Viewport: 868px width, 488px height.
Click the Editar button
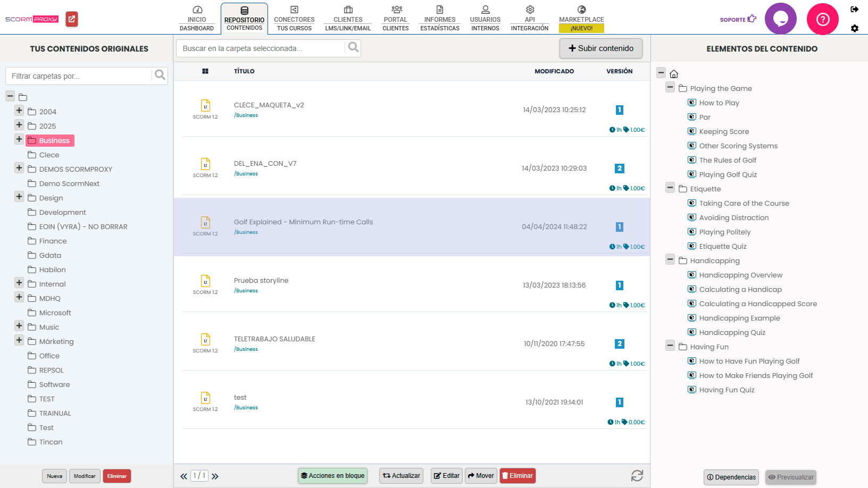(x=447, y=476)
